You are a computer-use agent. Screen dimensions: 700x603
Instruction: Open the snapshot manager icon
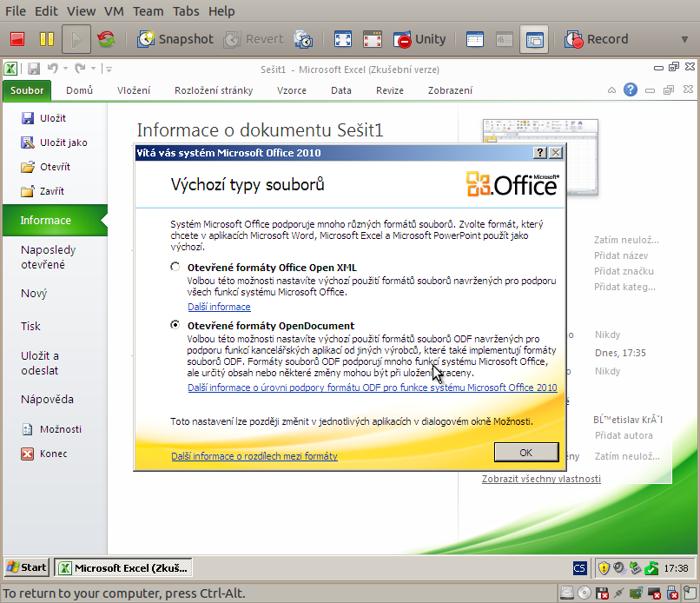pyautogui.click(x=304, y=39)
